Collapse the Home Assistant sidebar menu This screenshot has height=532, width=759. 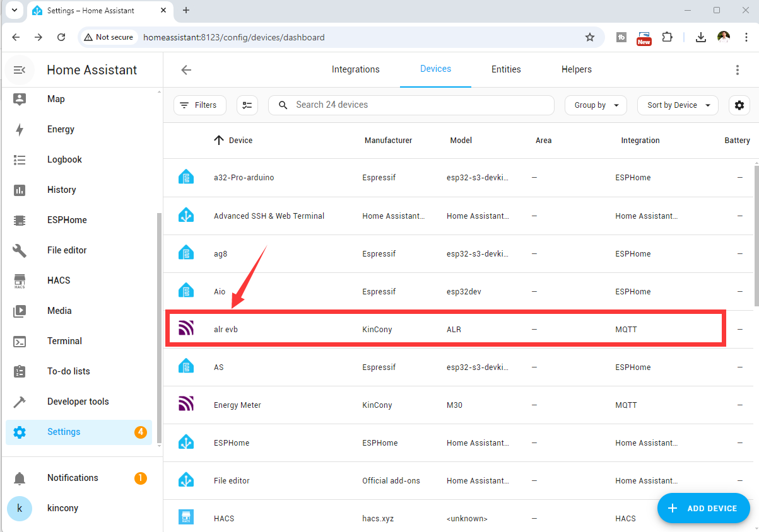(20, 70)
